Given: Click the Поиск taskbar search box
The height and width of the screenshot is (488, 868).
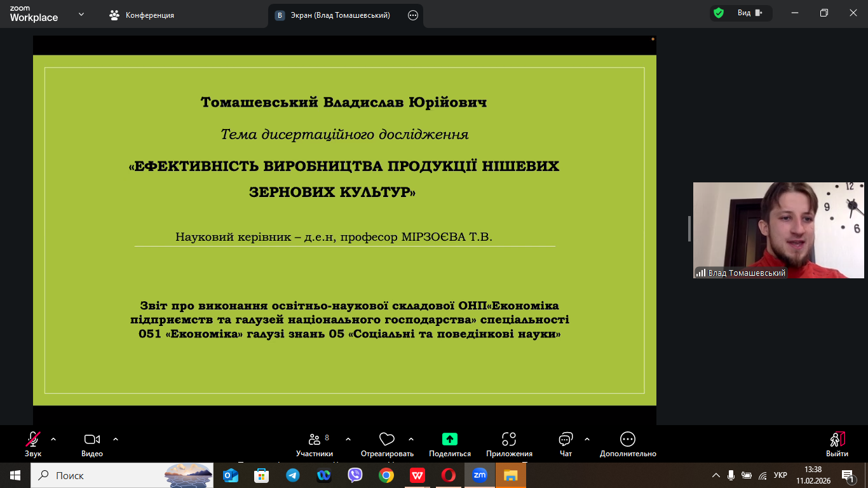Looking at the screenshot, I should pos(122,475).
